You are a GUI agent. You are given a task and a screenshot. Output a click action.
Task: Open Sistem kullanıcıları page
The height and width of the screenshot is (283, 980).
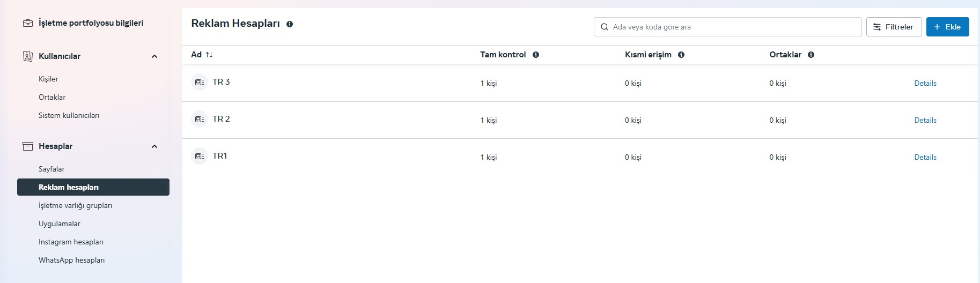(69, 115)
